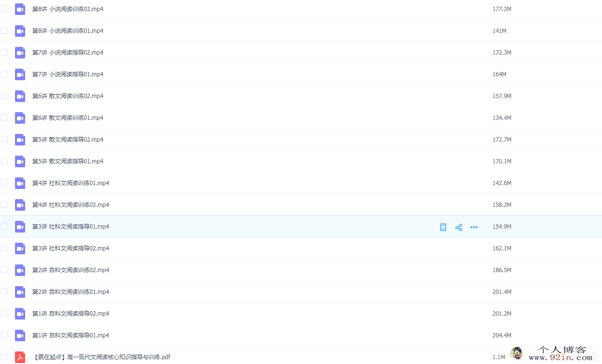Tick the checkbox for 第8讲 小说阅读训练02.mp4
Viewport: 602px width, 364px height.
point(4,9)
